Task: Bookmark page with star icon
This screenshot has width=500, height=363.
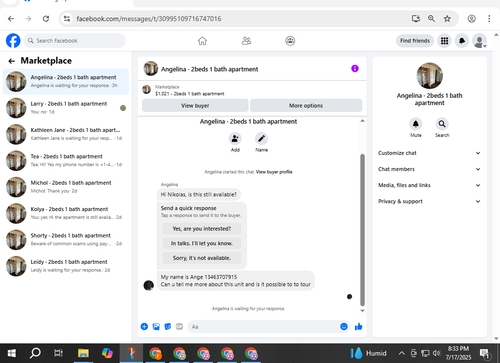Action: click(447, 19)
